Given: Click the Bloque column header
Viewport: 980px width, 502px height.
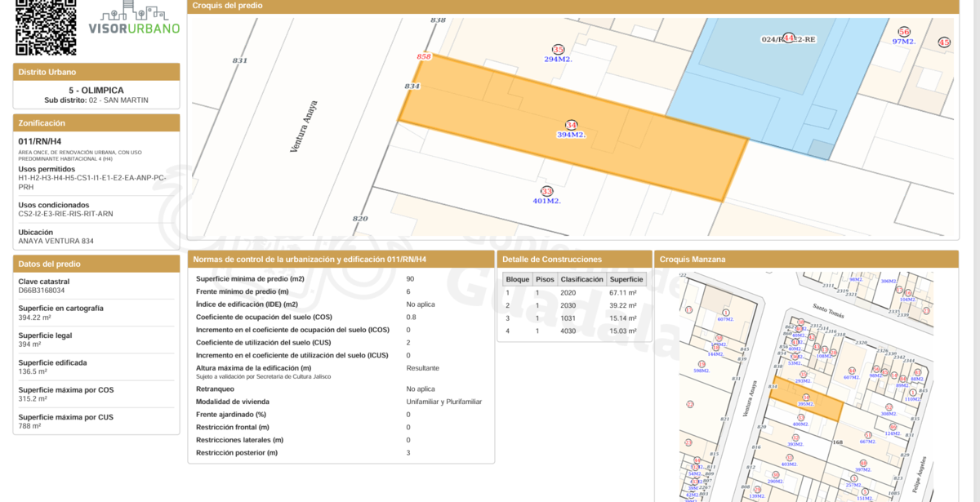Looking at the screenshot, I should pyautogui.click(x=517, y=279).
